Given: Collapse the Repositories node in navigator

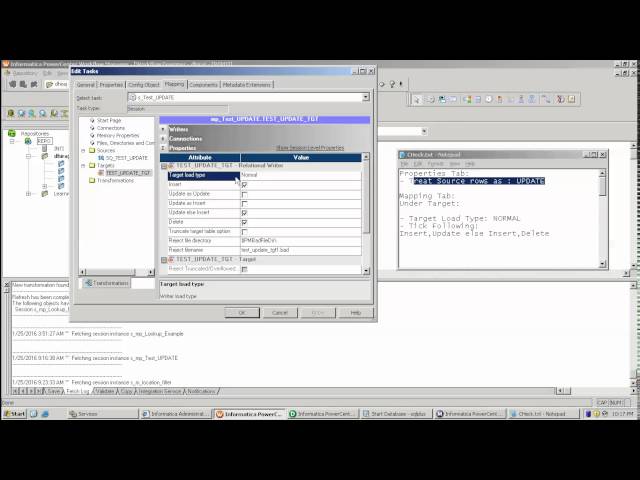Looking at the screenshot, I should point(12,141).
